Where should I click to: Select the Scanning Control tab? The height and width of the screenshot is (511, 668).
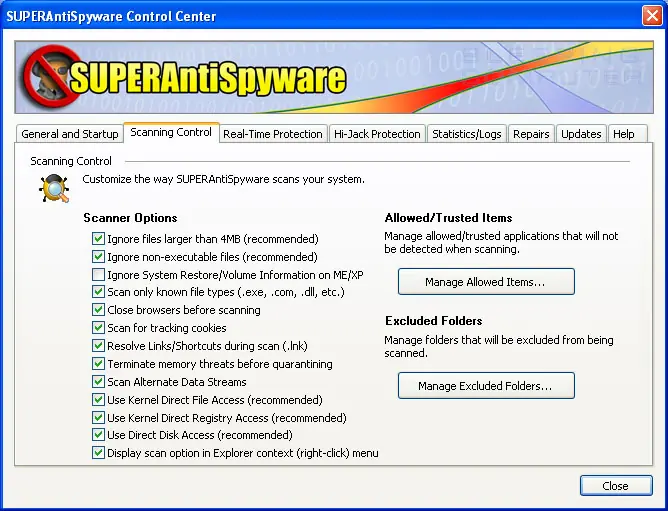tap(171, 132)
